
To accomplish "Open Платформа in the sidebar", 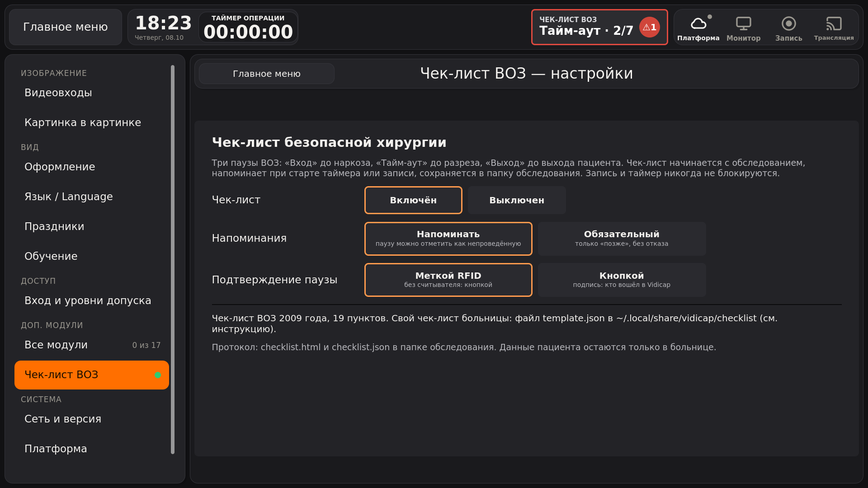I will [92, 449].
